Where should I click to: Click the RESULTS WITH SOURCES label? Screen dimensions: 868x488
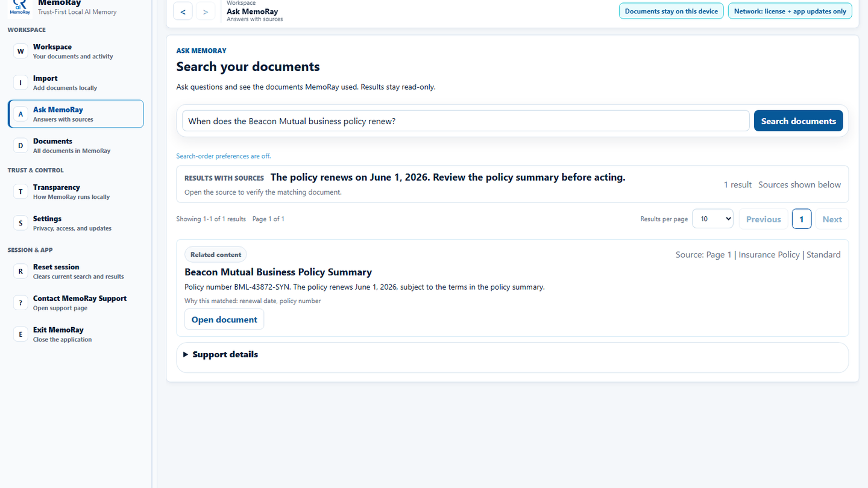[224, 178]
